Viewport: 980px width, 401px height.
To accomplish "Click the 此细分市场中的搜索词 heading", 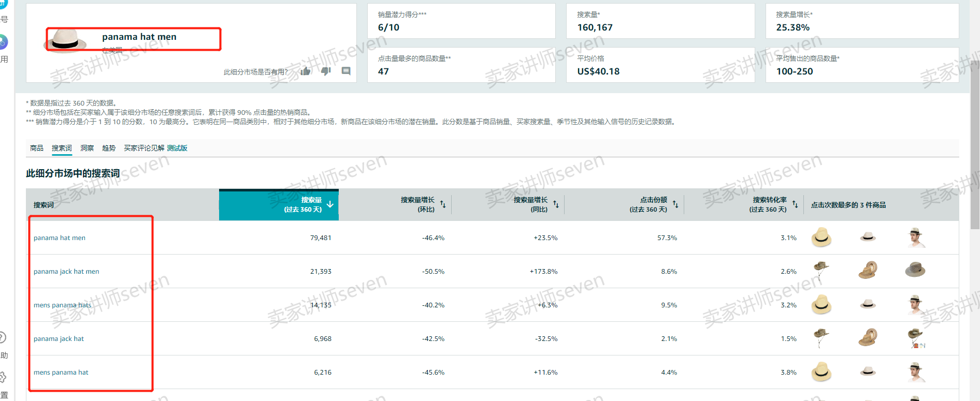I will coord(73,173).
